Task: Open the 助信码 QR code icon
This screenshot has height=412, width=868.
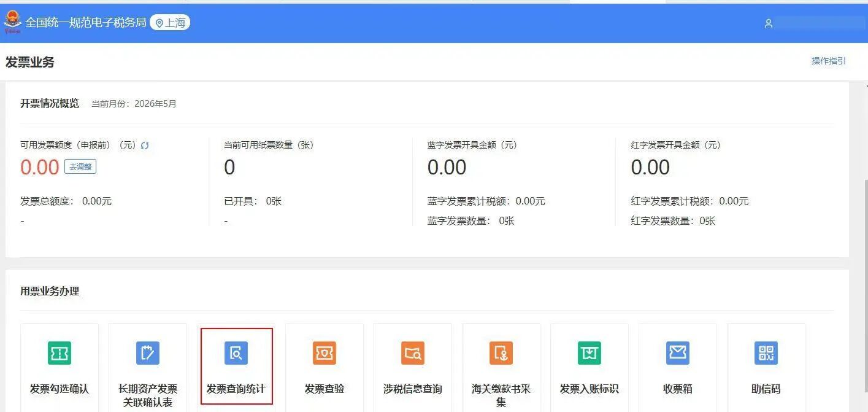Action: (766, 353)
